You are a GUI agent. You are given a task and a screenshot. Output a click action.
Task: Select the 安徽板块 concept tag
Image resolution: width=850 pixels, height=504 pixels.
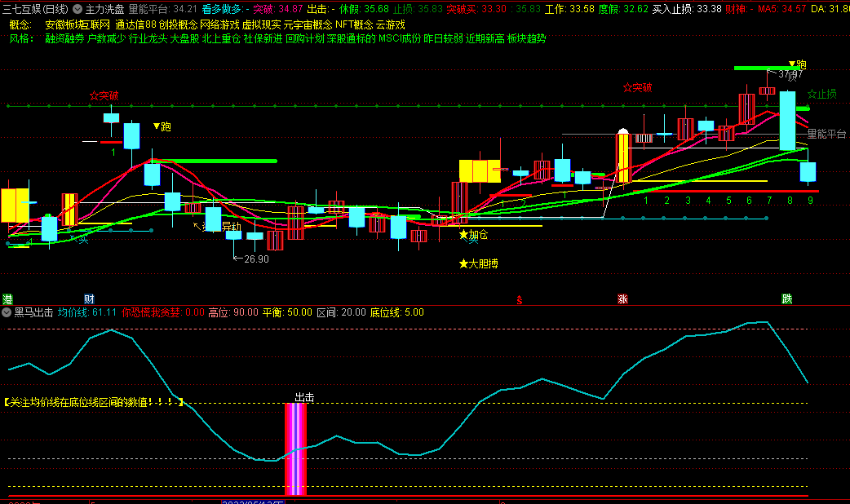click(65, 25)
